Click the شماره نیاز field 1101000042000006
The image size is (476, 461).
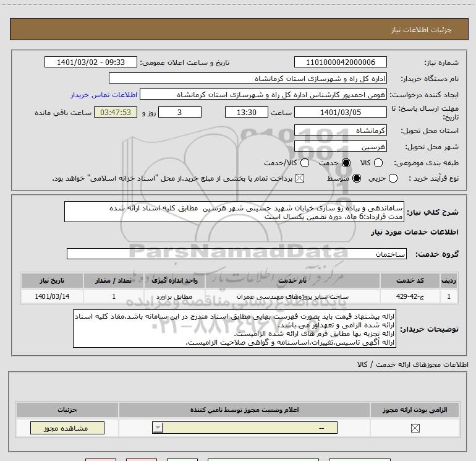340,62
